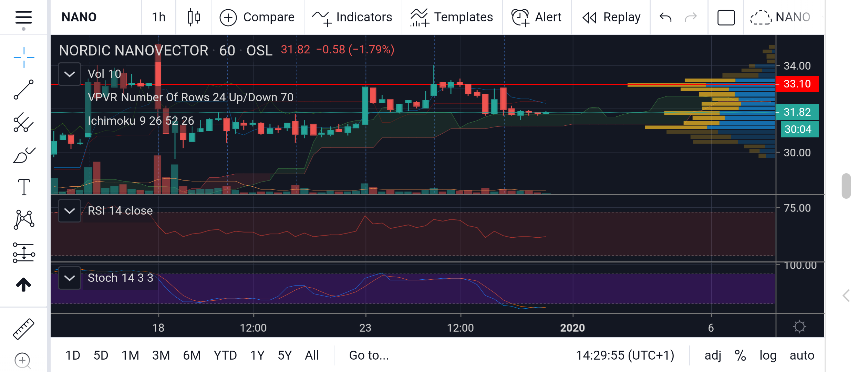Set range to 5Y
The height and width of the screenshot is (372, 868).
click(x=285, y=355)
